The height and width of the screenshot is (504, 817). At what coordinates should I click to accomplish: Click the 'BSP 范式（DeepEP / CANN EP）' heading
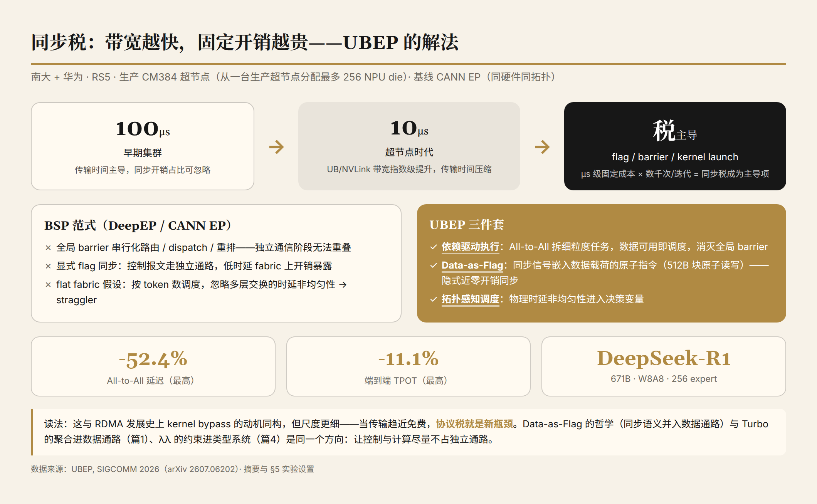coord(138,225)
